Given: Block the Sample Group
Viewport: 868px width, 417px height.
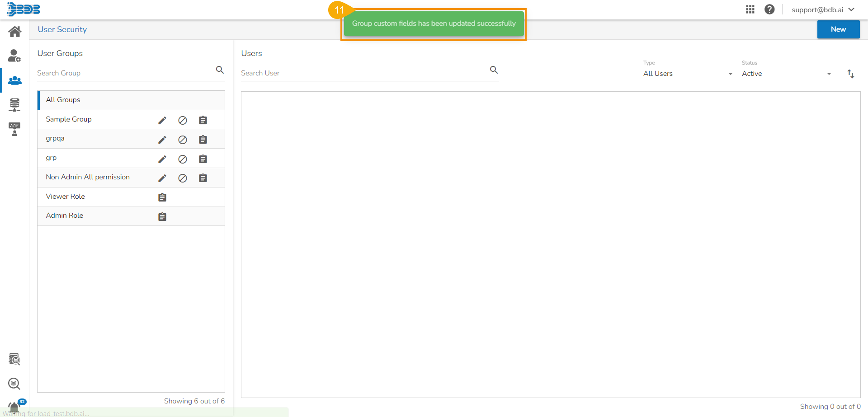Looking at the screenshot, I should point(183,120).
